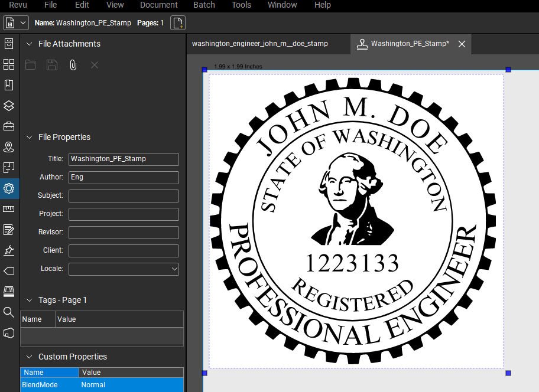Collapse the File Properties section
The height and width of the screenshot is (392, 539).
[x=30, y=137]
